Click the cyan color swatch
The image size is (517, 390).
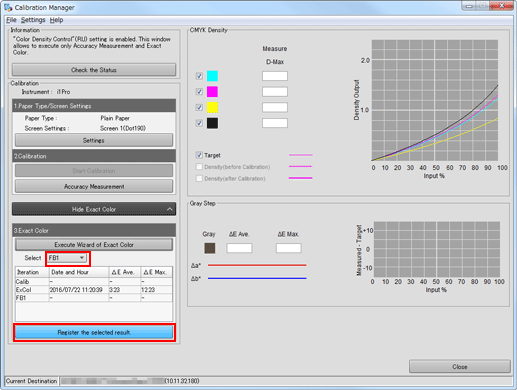[x=212, y=76]
